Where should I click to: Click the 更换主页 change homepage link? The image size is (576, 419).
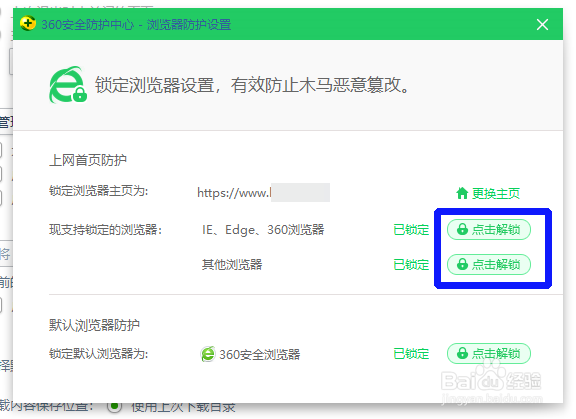(x=496, y=193)
